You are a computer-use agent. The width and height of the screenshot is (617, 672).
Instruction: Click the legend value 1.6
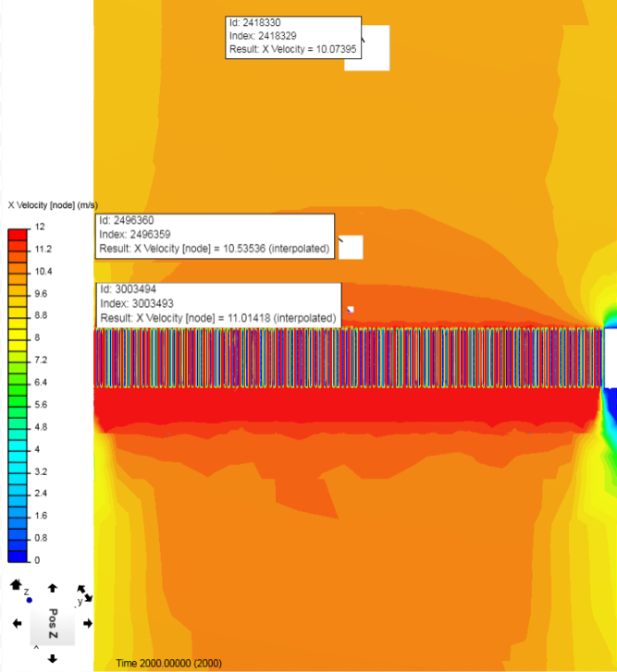(41, 516)
